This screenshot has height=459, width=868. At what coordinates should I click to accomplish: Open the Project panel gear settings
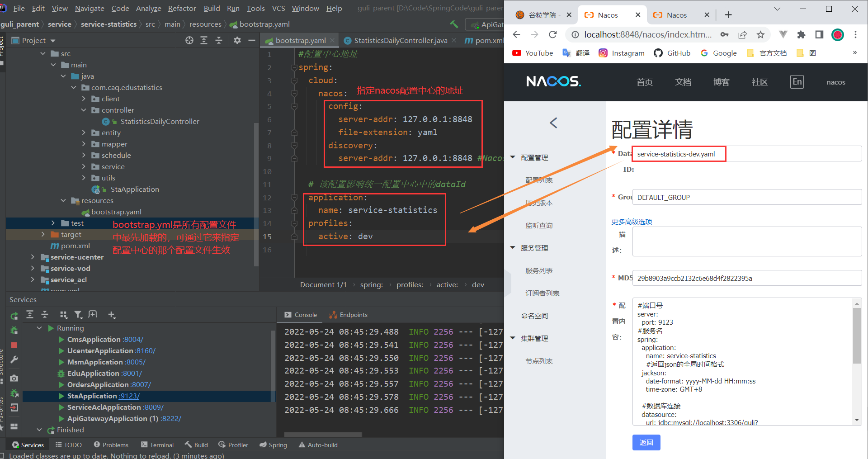(x=237, y=40)
